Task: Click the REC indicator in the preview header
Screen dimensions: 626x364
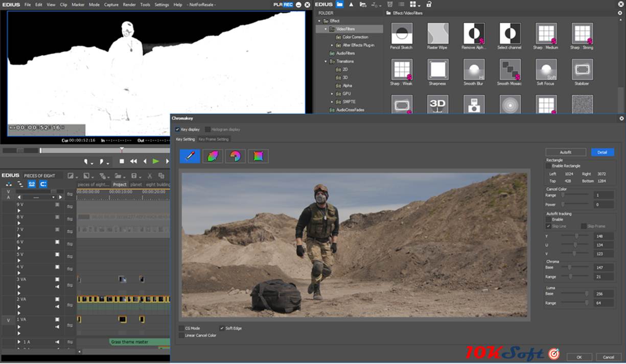Action: (x=288, y=5)
